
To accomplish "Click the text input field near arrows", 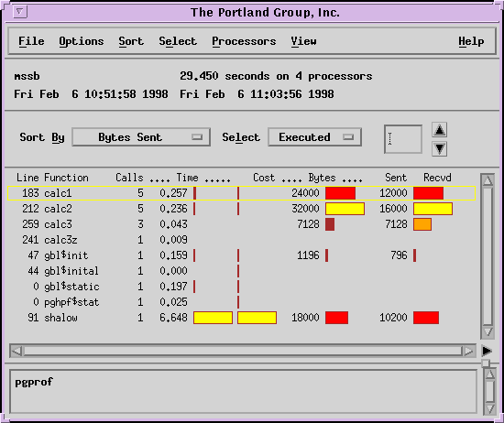I will [403, 139].
